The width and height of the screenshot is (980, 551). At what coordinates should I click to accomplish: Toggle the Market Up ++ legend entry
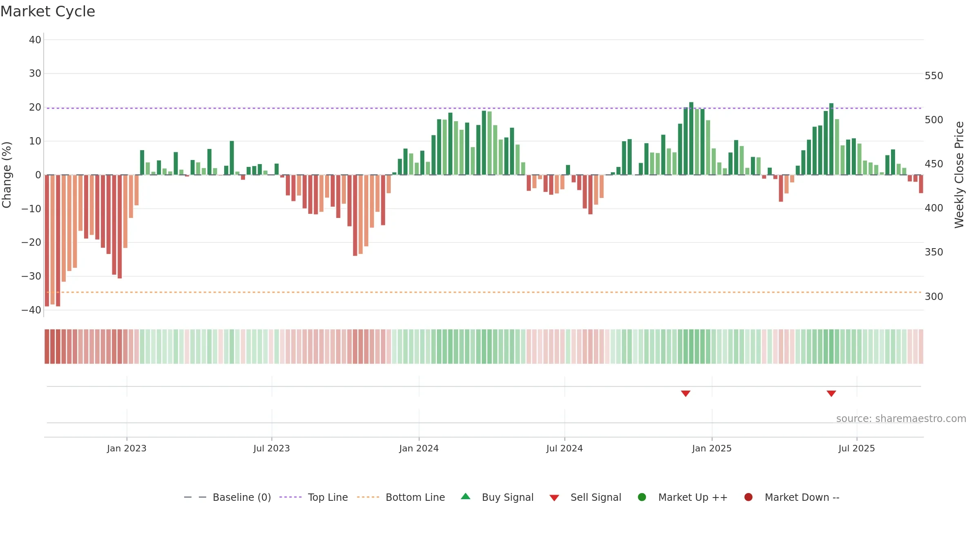[683, 497]
